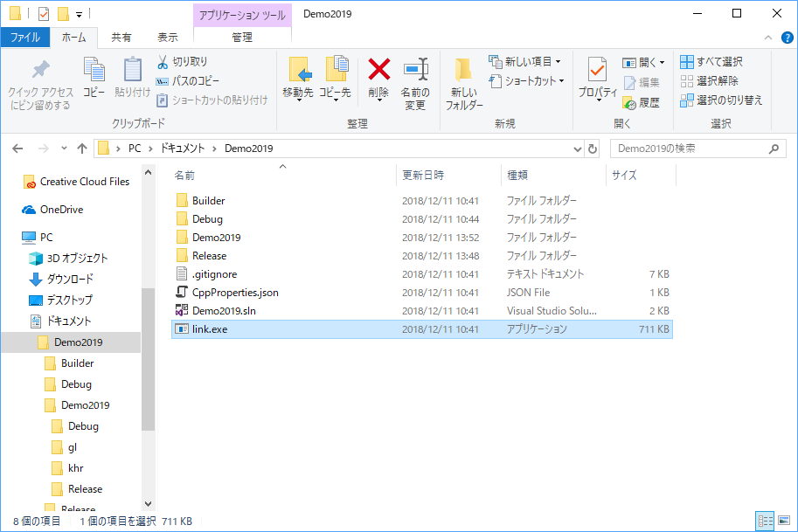Expand the address bar history dropdown
This screenshot has height=532, width=798.
click(577, 149)
